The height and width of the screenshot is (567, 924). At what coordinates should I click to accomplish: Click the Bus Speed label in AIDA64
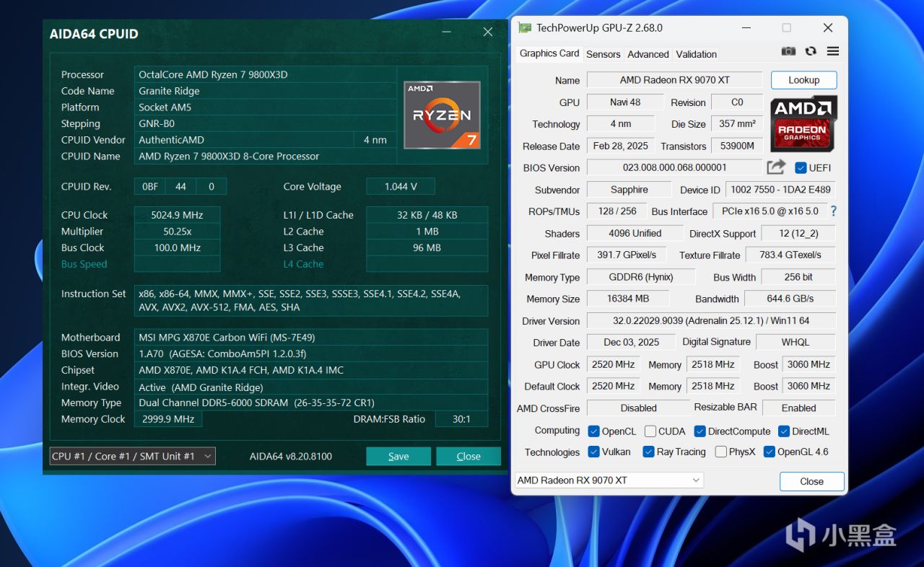tap(84, 264)
